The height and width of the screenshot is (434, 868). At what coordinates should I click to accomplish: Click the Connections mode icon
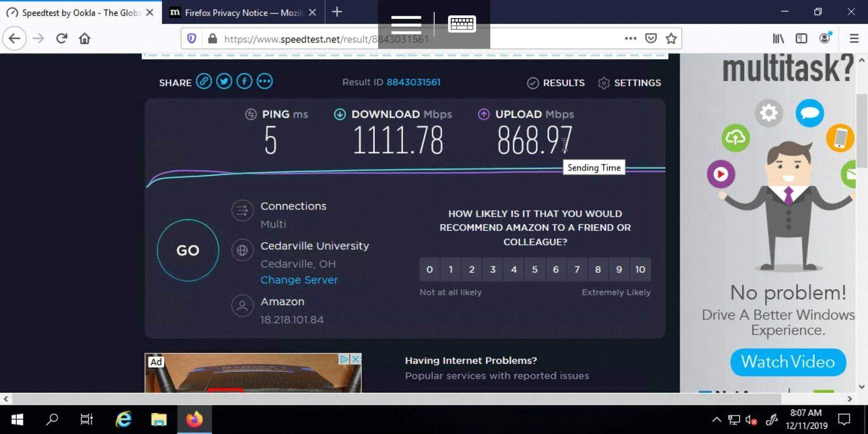point(242,210)
